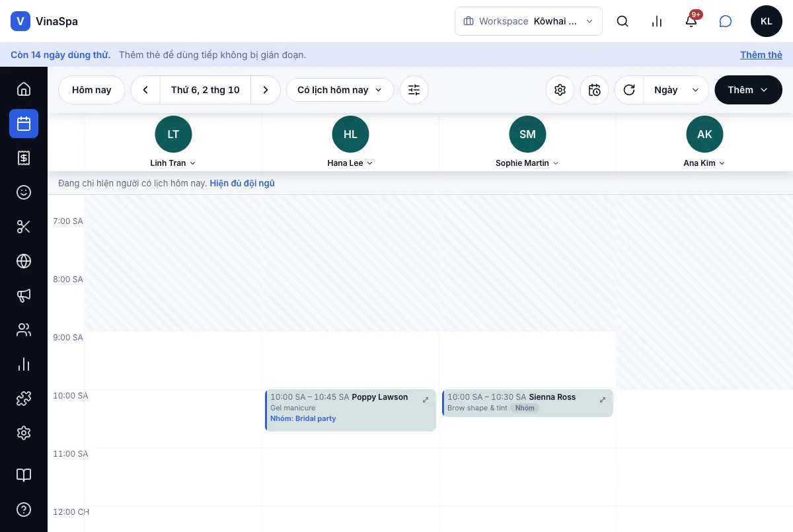This screenshot has height=532, width=793.
Task: Open the scissors services icon in sidebar
Action: [24, 227]
